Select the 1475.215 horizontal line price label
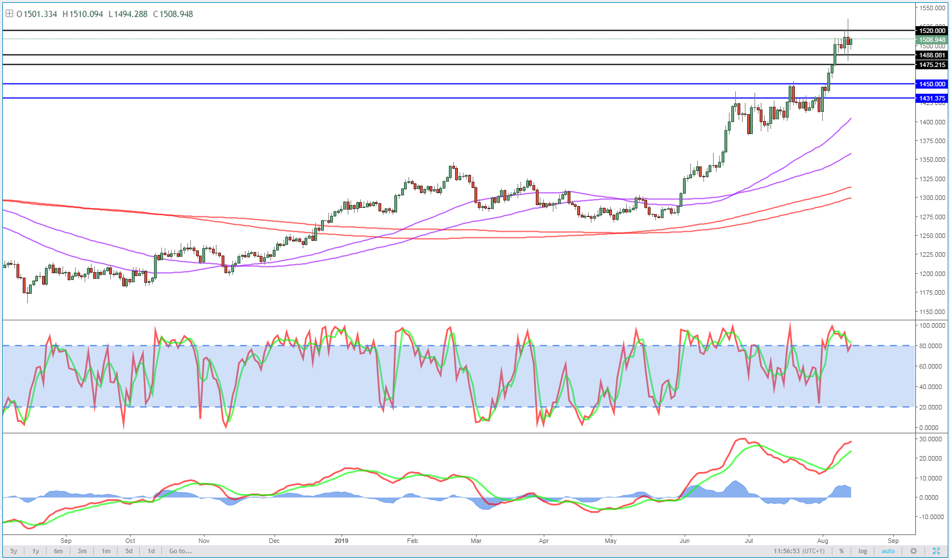The image size is (950, 560). tap(932, 65)
